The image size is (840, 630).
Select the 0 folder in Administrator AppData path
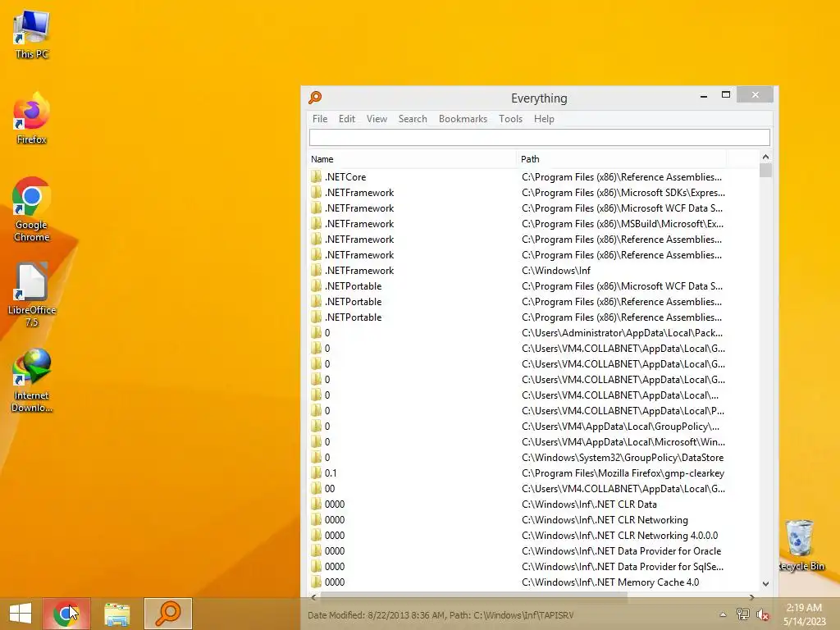(x=533, y=333)
